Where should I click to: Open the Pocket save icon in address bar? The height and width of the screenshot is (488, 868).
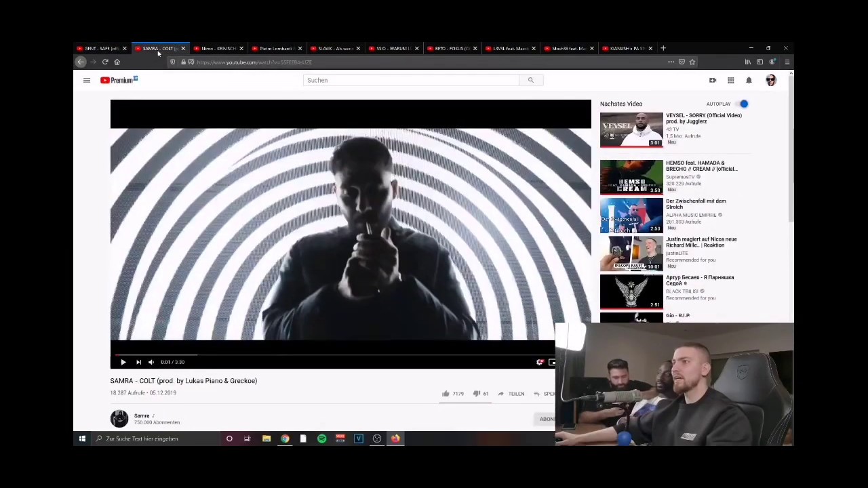(682, 62)
